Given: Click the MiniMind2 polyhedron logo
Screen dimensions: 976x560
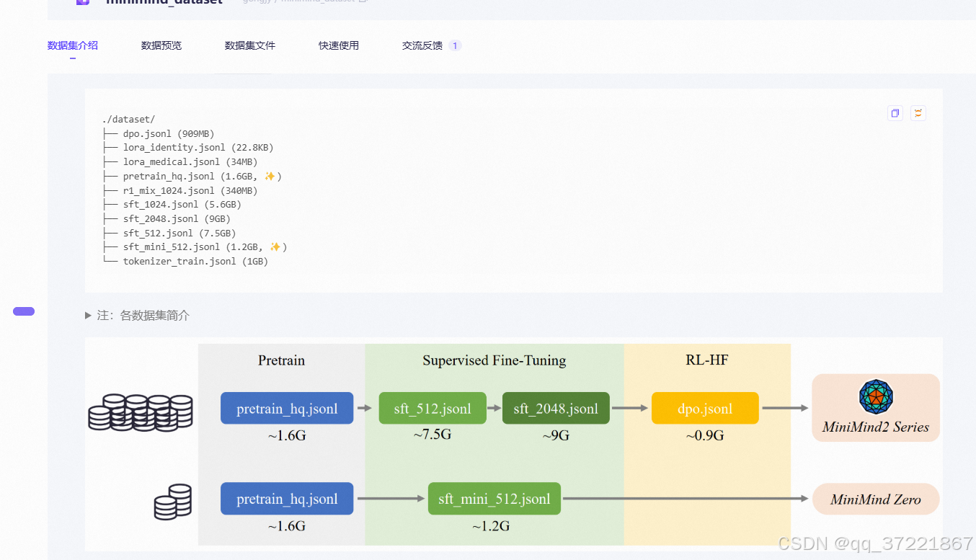Looking at the screenshot, I should click(876, 396).
